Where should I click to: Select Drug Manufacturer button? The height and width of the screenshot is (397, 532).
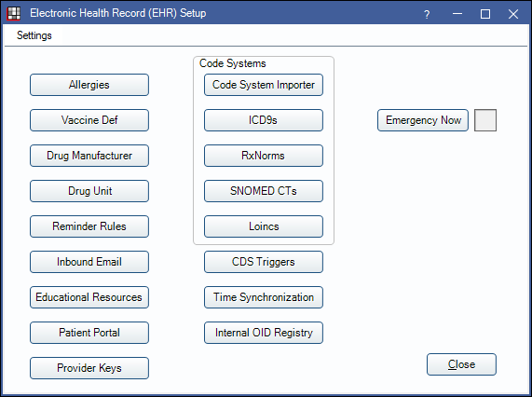click(89, 156)
